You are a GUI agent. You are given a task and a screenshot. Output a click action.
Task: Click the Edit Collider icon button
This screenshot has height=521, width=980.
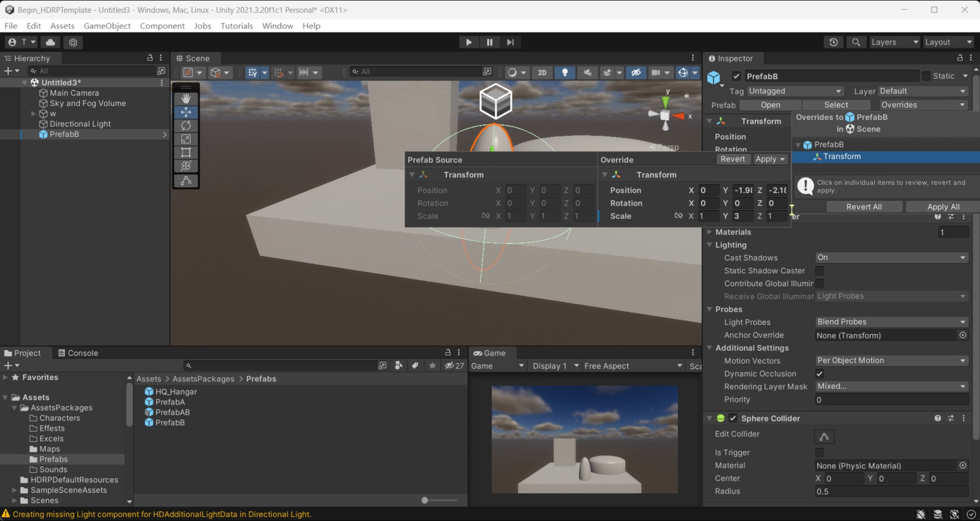point(824,437)
